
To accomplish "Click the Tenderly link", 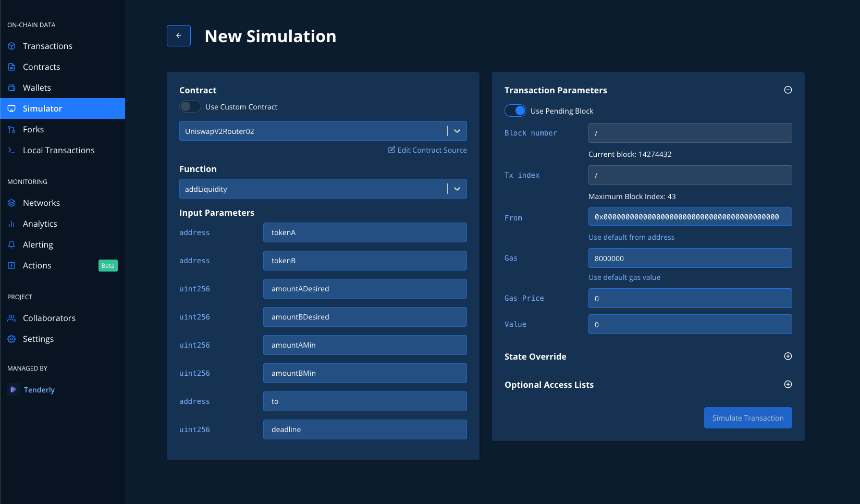I will click(x=39, y=390).
